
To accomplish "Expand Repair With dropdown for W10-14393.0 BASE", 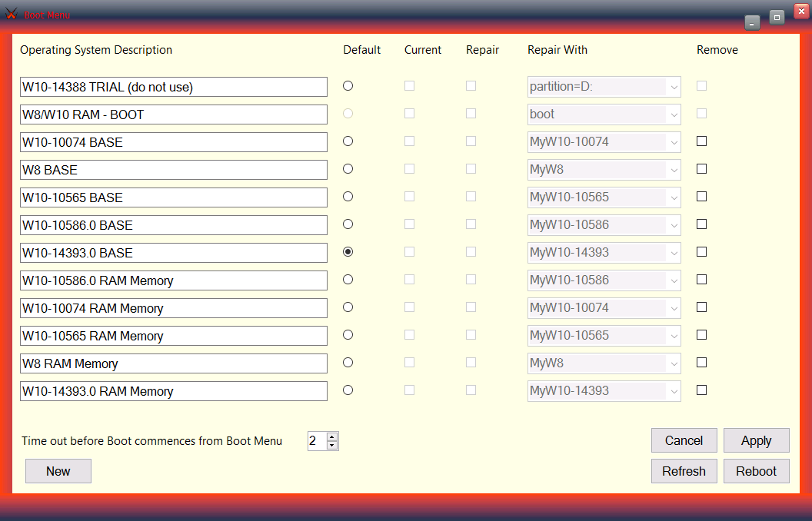I will coord(604,253).
